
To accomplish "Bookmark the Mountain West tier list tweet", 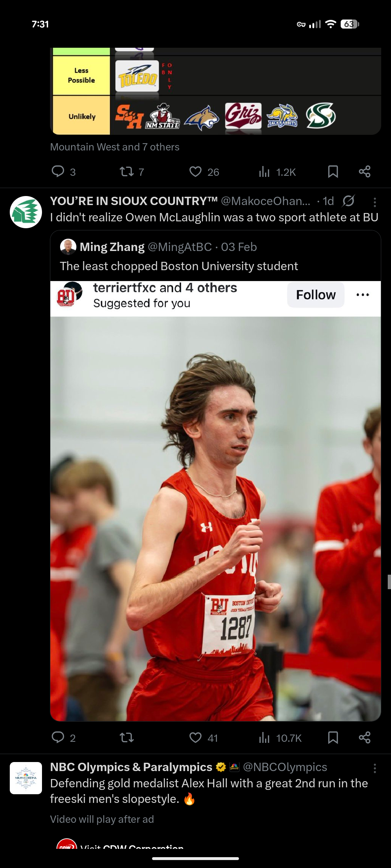I will pyautogui.click(x=333, y=172).
